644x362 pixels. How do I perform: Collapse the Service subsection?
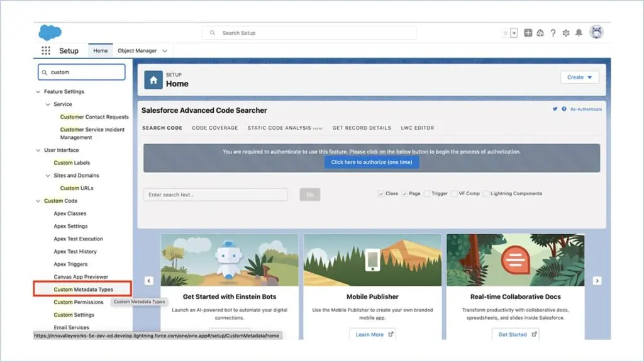(48, 105)
